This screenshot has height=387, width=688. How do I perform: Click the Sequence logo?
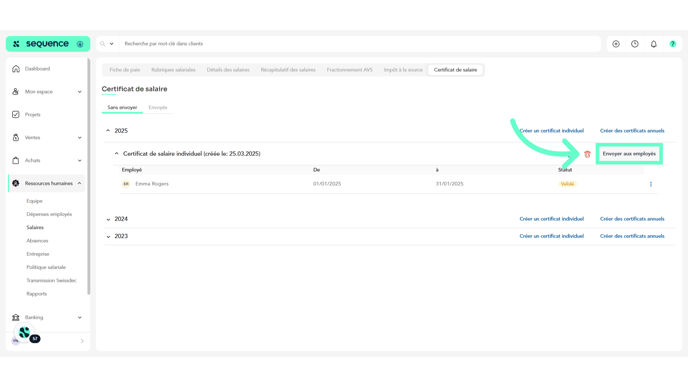[41, 44]
